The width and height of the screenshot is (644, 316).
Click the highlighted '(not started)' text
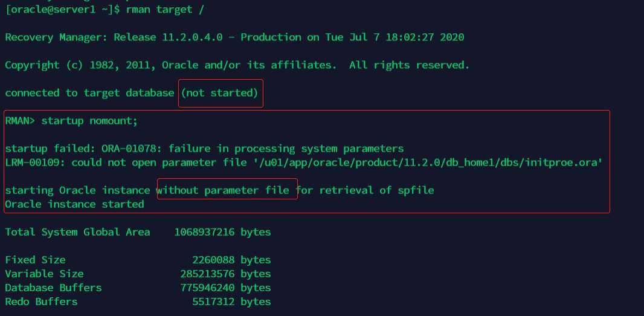coord(220,93)
